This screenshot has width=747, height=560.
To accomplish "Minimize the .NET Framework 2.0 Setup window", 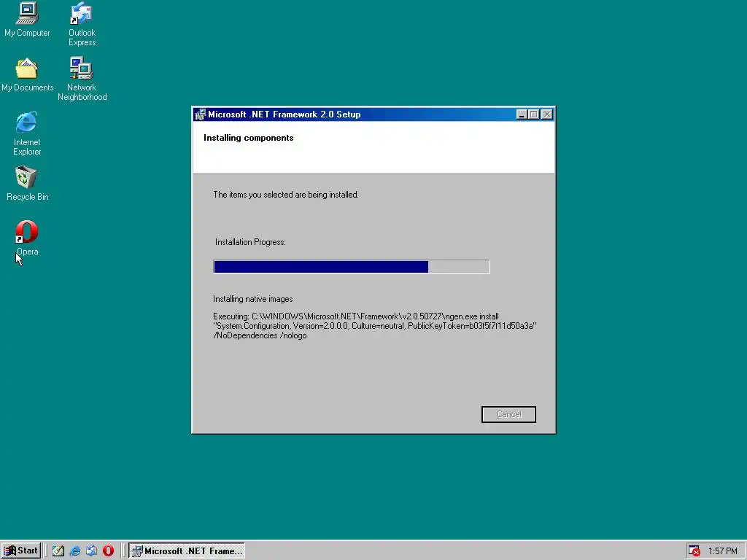I will coord(522,114).
